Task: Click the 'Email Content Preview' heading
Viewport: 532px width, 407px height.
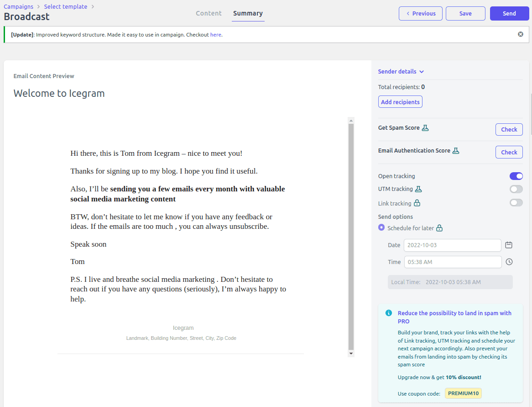Action: tap(44, 76)
